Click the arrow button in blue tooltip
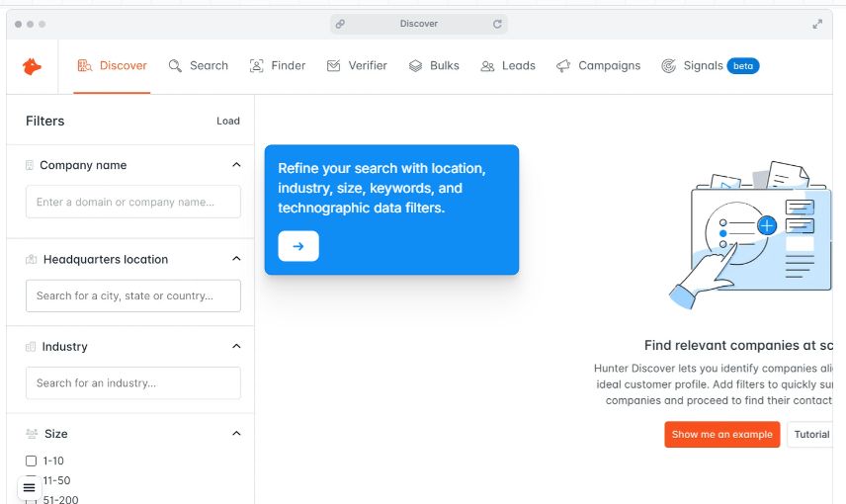Image resolution: width=846 pixels, height=504 pixels. point(298,246)
